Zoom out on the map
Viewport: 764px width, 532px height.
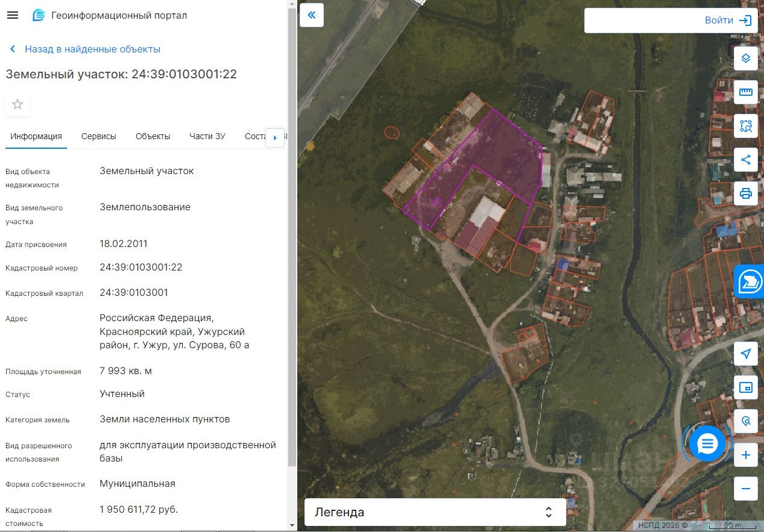(746, 489)
